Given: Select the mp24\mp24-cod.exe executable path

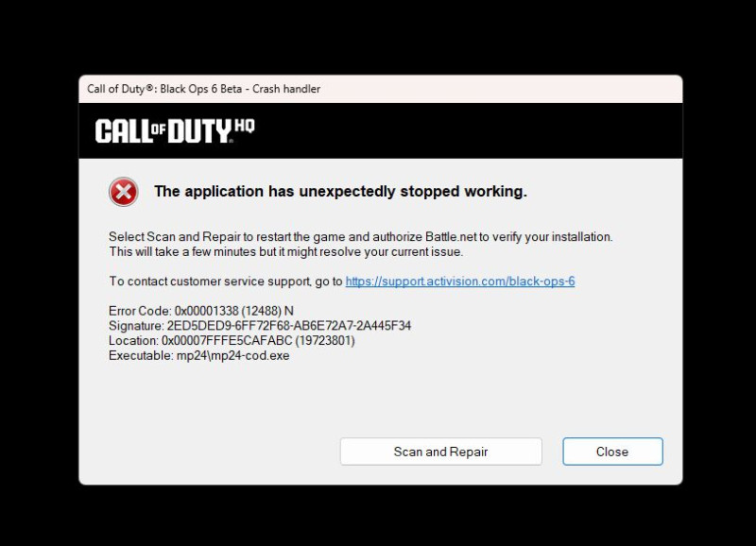Looking at the screenshot, I should pyautogui.click(x=232, y=355).
